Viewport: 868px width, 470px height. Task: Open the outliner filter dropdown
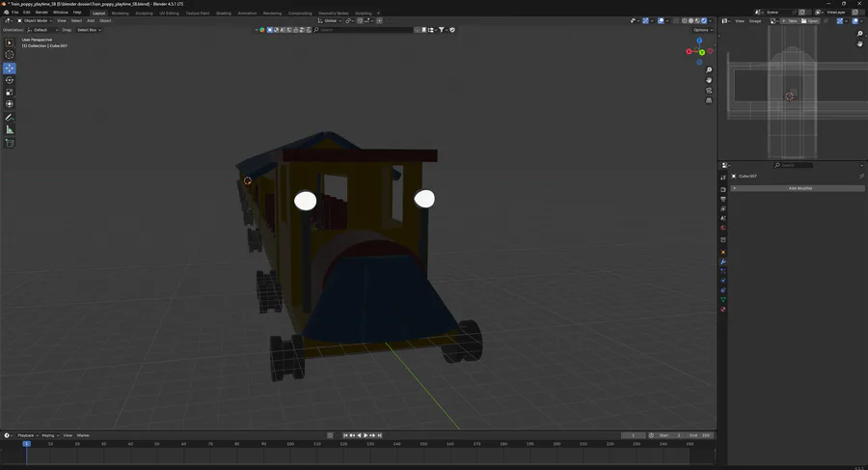point(443,30)
